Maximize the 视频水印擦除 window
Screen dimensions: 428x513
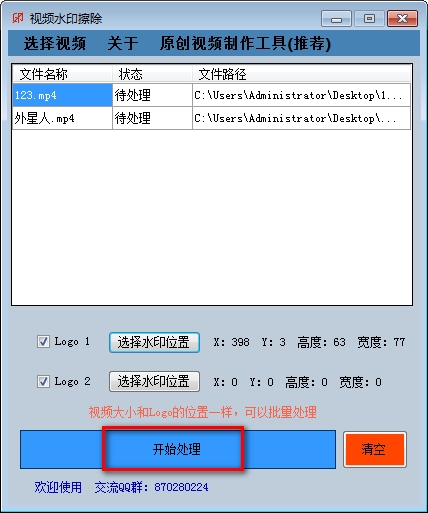click(369, 18)
